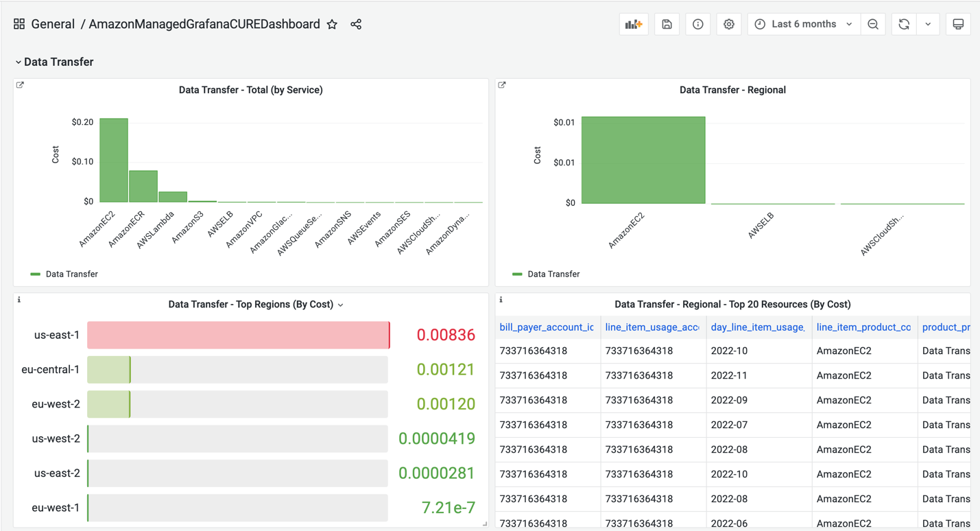Click the green Data Transfer legend swatch
Screen dimensions: 980x531
click(x=36, y=274)
